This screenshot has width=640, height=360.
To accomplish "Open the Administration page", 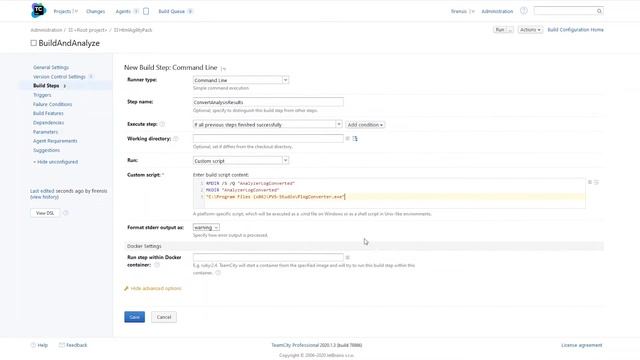I will (497, 11).
